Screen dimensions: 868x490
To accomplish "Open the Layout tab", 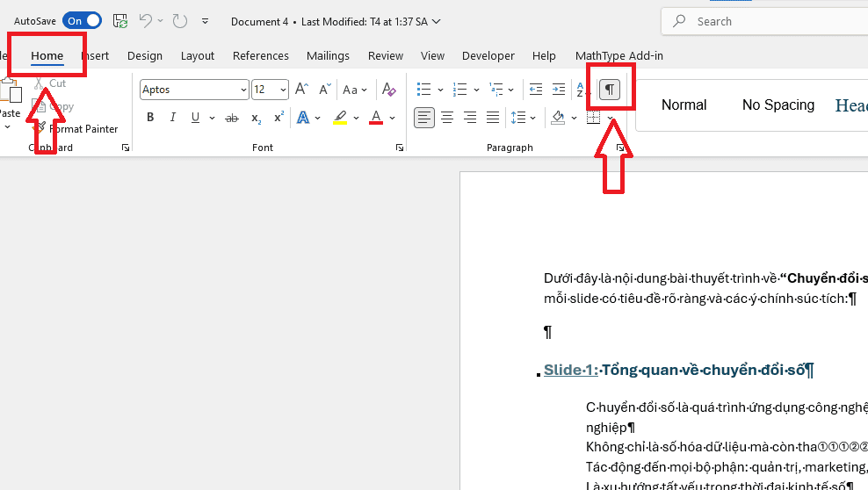I will (x=197, y=56).
